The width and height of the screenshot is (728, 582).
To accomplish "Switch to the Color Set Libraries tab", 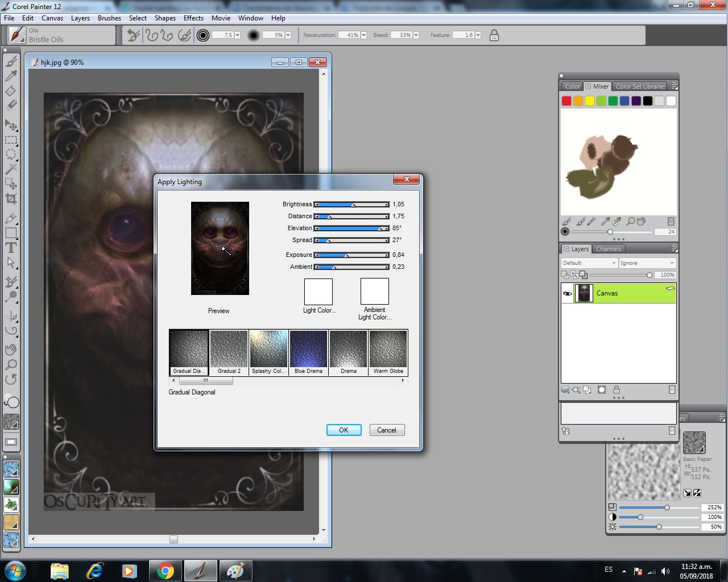I will tap(640, 86).
